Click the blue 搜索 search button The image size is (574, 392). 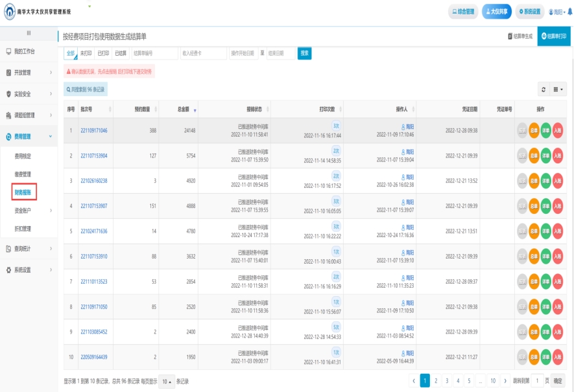[305, 53]
